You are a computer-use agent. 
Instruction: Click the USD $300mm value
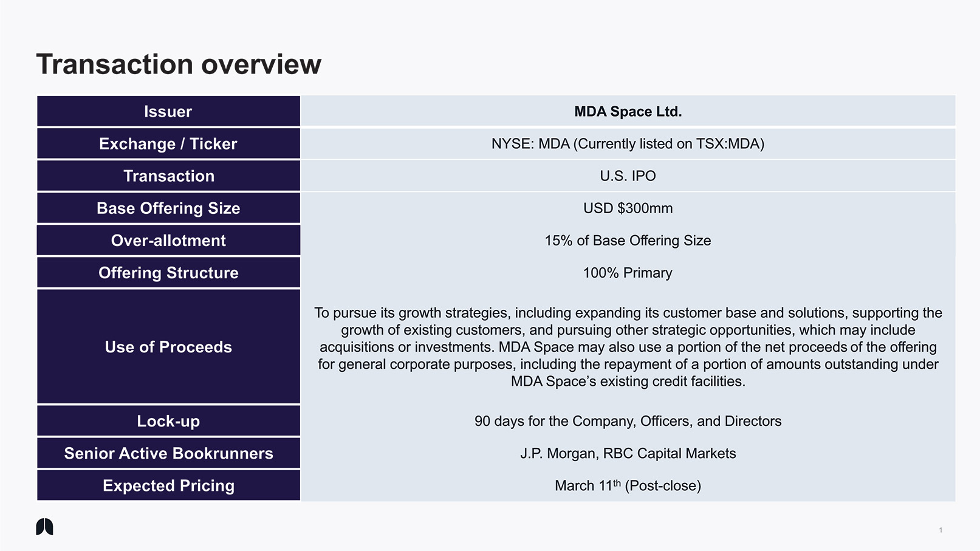click(x=628, y=208)
